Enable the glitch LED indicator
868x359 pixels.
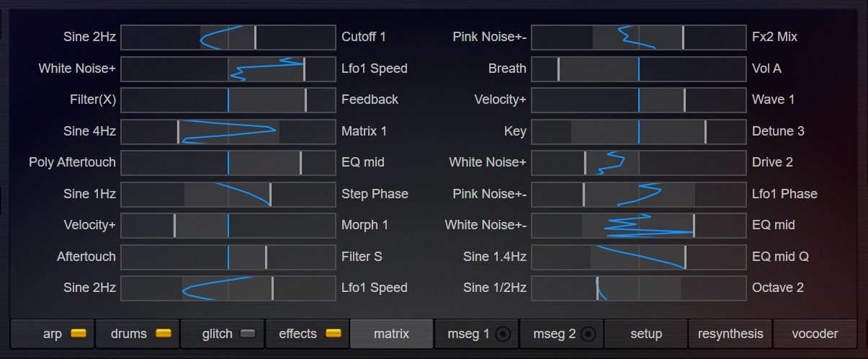(x=248, y=334)
